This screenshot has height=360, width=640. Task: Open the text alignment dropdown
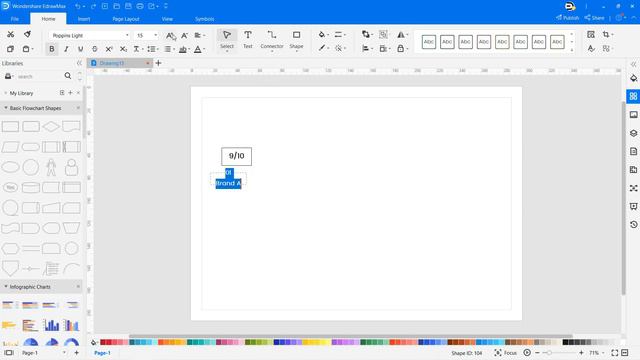coord(199,36)
